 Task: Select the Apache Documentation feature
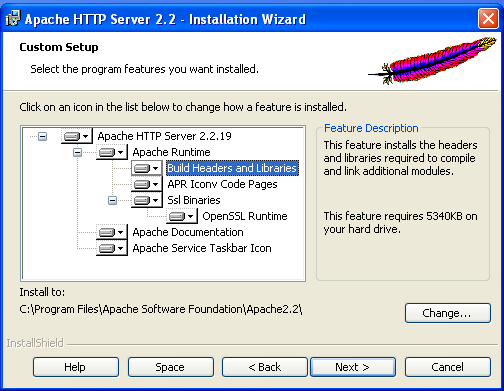coord(188,232)
